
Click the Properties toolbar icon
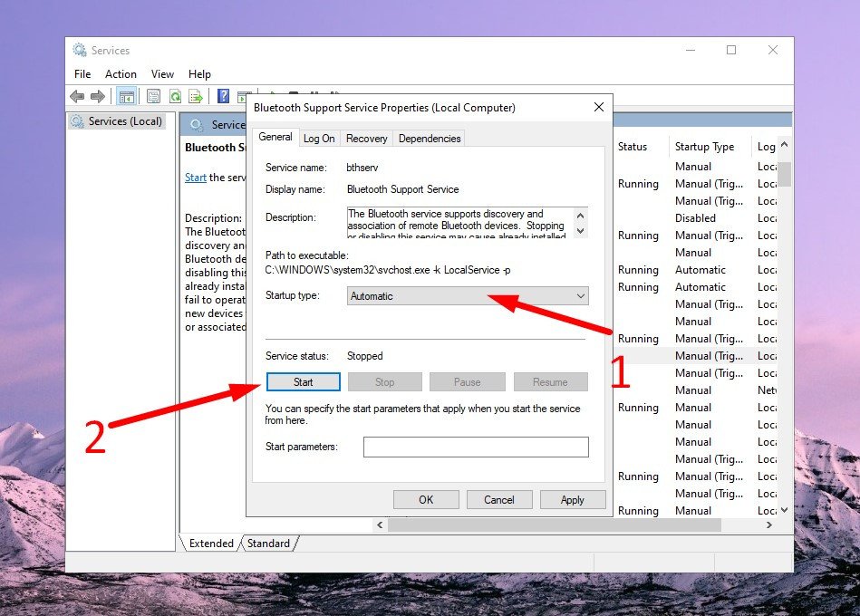pyautogui.click(x=153, y=96)
